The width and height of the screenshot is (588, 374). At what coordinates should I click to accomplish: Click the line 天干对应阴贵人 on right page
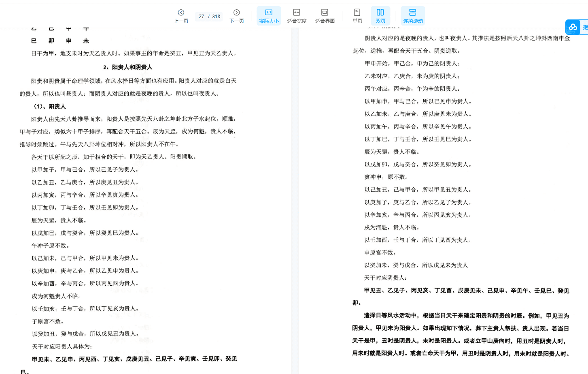[385, 278]
